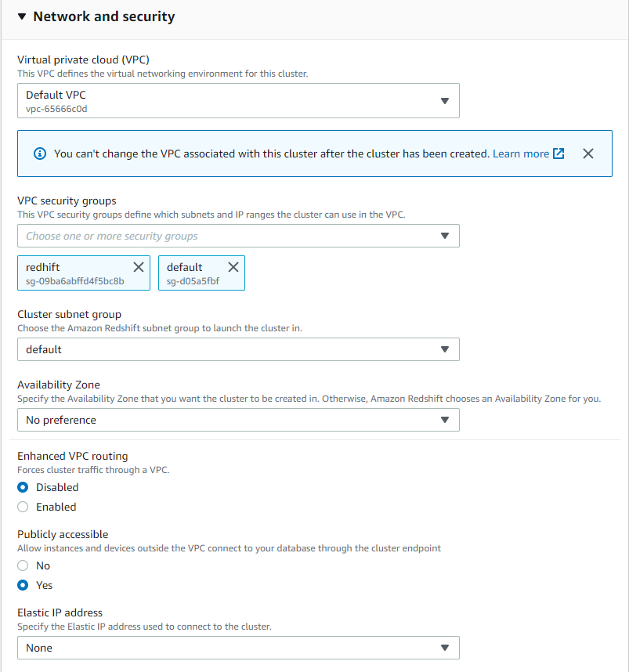Viewport: 629px width, 672px height.
Task: Select Yes for Publicly accessible
Action: tap(23, 584)
